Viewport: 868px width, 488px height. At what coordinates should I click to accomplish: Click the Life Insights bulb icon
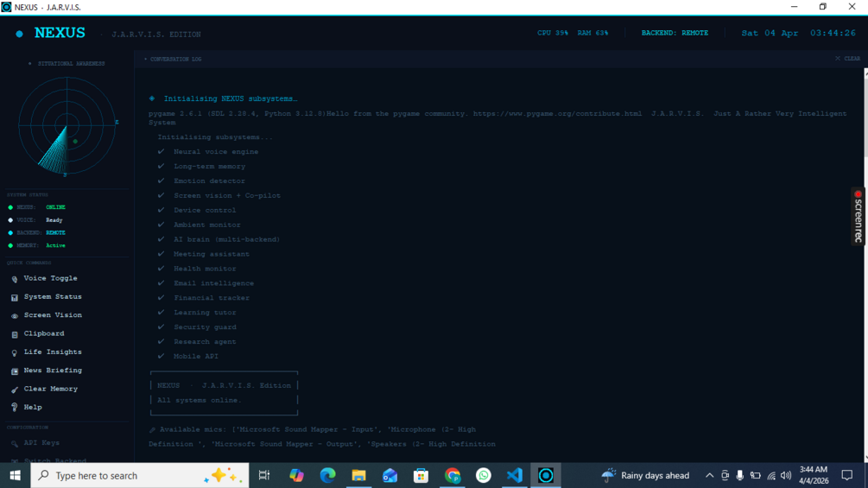[15, 352]
